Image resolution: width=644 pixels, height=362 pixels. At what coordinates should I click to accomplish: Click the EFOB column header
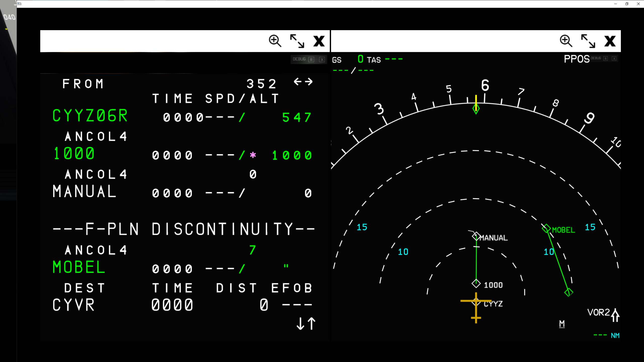tap(292, 288)
